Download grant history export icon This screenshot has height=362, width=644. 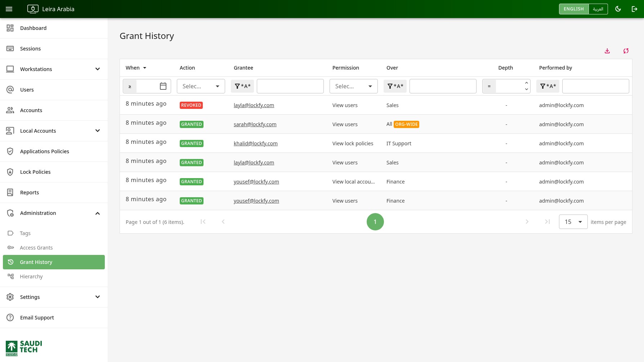click(x=607, y=51)
